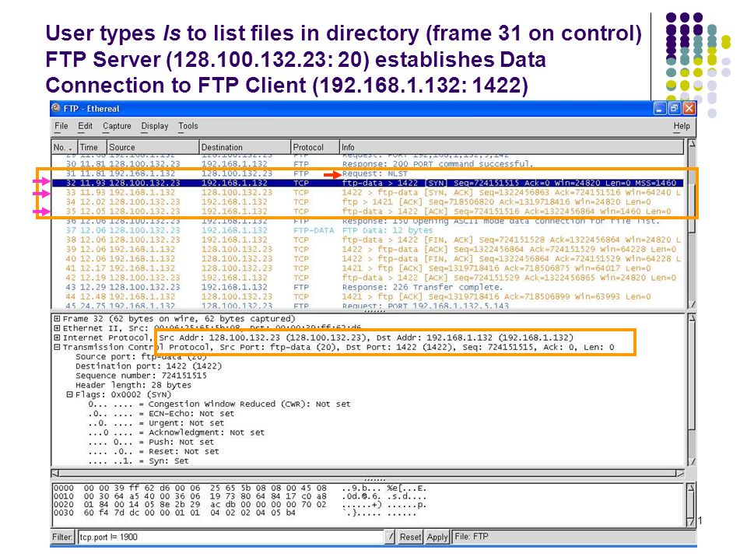Click the Ethereal title bar app icon
747x560 pixels.
click(x=56, y=108)
